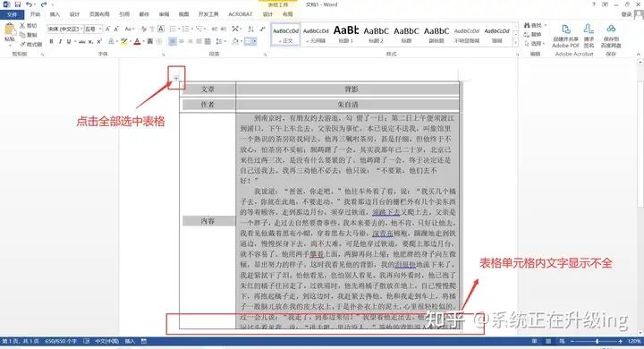Toggle Align Right paragraph alignment

click(x=191, y=41)
